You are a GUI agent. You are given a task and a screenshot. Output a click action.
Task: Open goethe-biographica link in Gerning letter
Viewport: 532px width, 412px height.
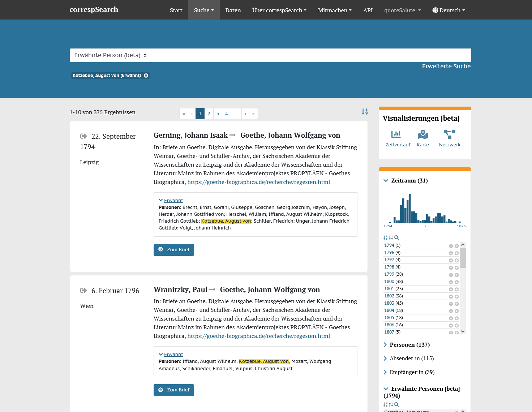[259, 182]
